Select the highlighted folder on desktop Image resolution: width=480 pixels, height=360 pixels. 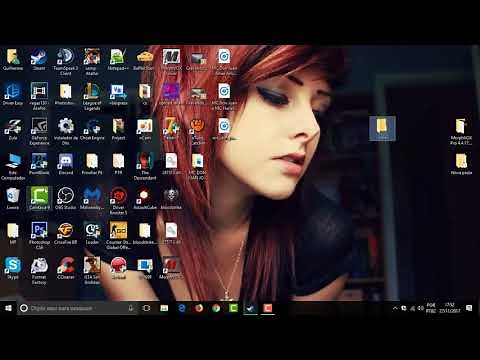tap(382, 129)
